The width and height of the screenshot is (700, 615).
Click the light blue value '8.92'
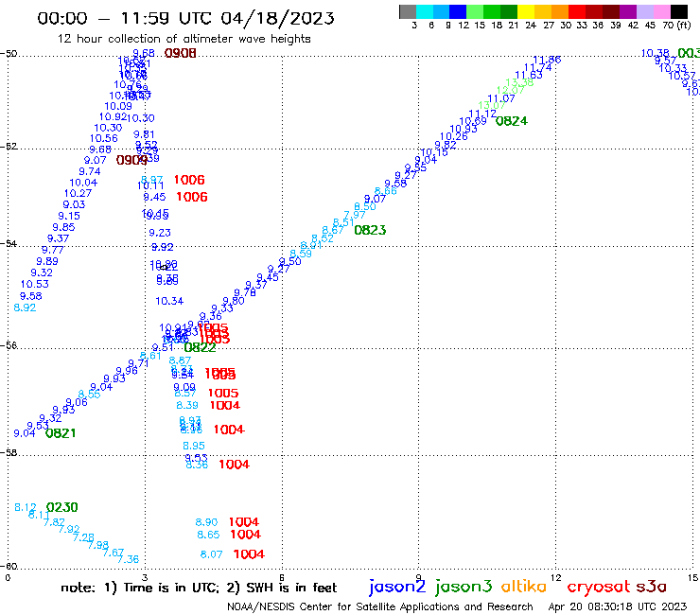tap(25, 307)
